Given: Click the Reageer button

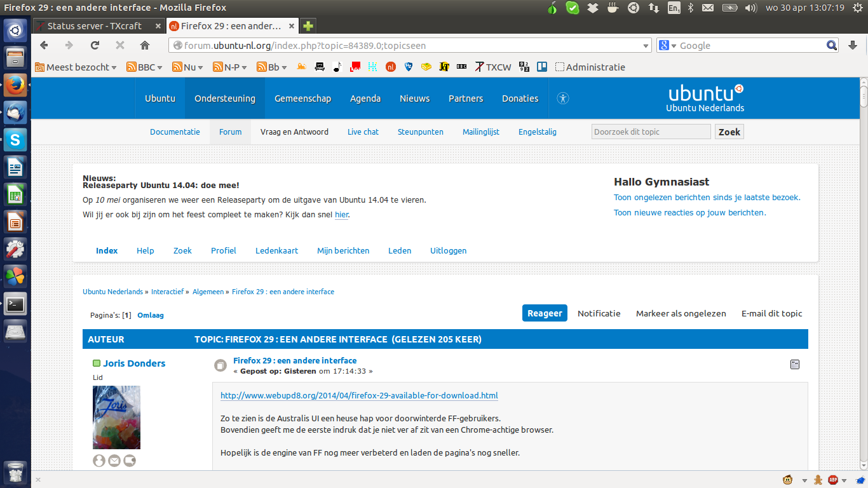Looking at the screenshot, I should (x=545, y=313).
